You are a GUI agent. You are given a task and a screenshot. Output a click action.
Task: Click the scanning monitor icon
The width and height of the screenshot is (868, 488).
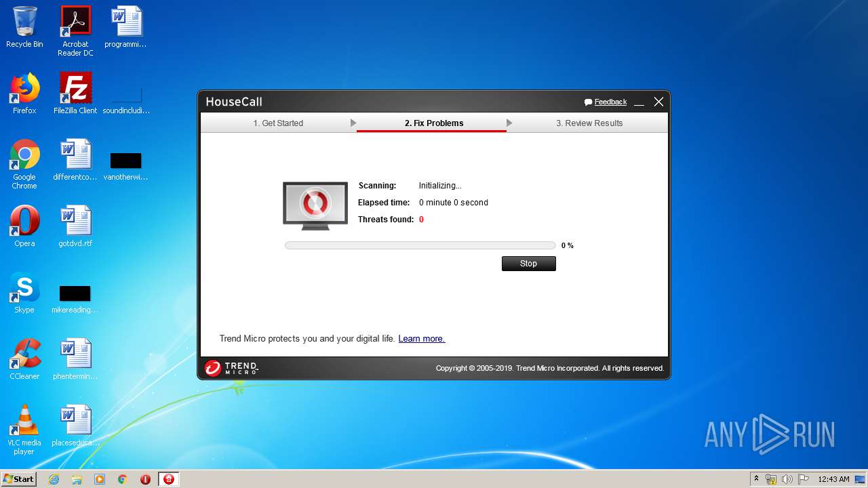tap(315, 205)
